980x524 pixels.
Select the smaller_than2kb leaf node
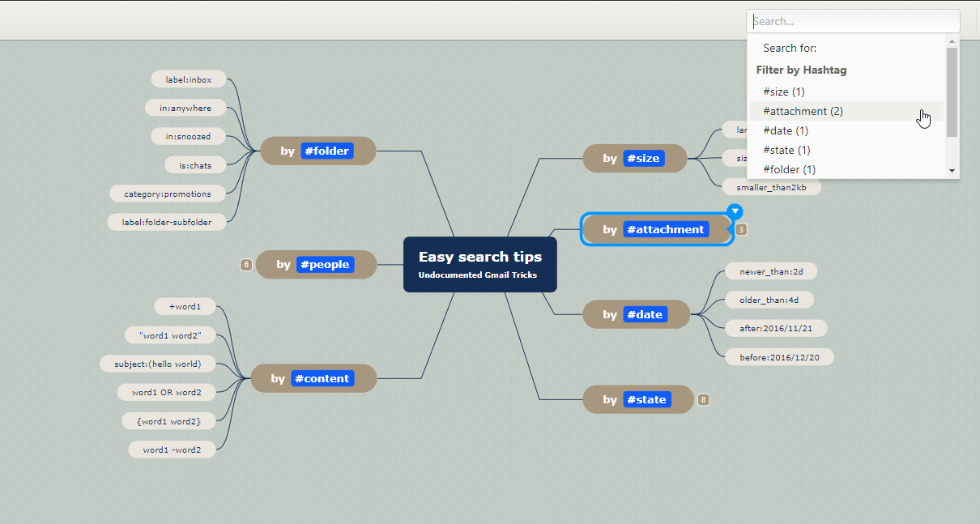[x=772, y=187]
